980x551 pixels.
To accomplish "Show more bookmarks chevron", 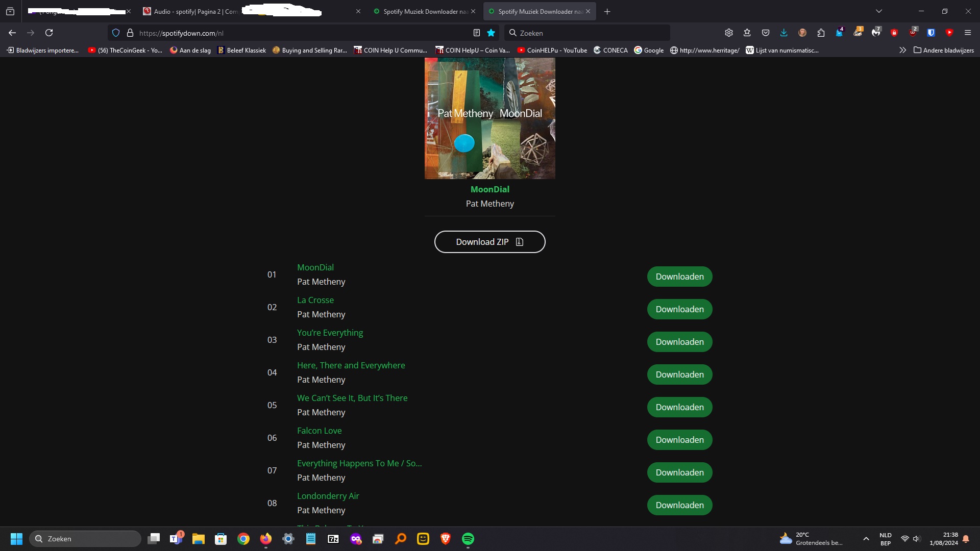I will pyautogui.click(x=902, y=50).
